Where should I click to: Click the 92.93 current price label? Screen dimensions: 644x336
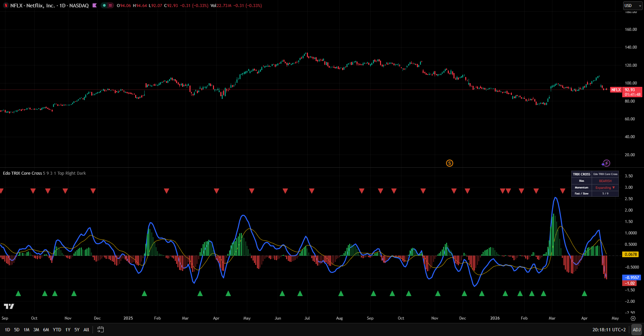tap(632, 90)
